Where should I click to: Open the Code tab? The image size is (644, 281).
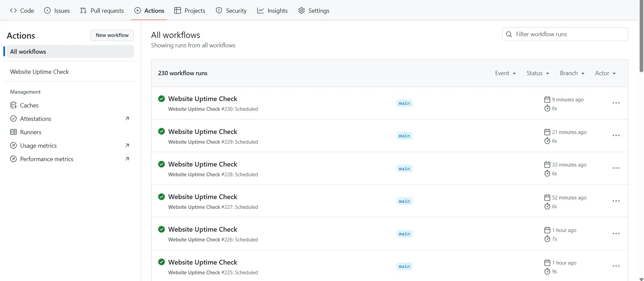pyautogui.click(x=22, y=10)
